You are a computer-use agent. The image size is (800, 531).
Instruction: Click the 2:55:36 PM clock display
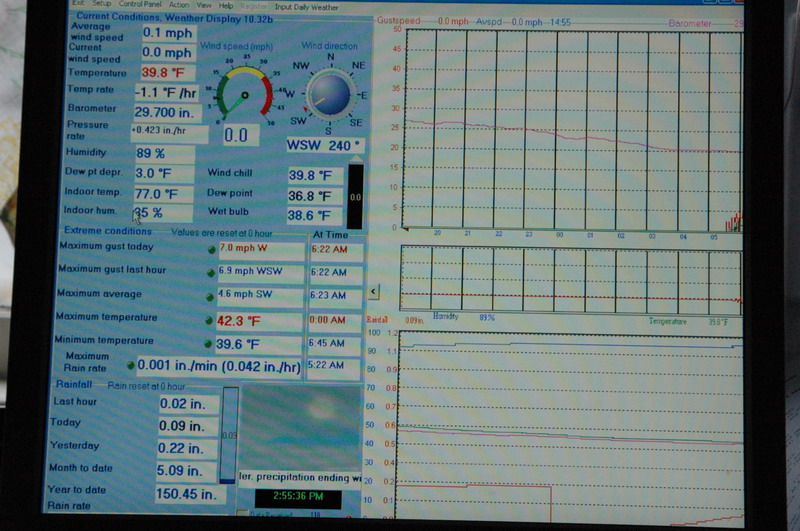coord(298,498)
